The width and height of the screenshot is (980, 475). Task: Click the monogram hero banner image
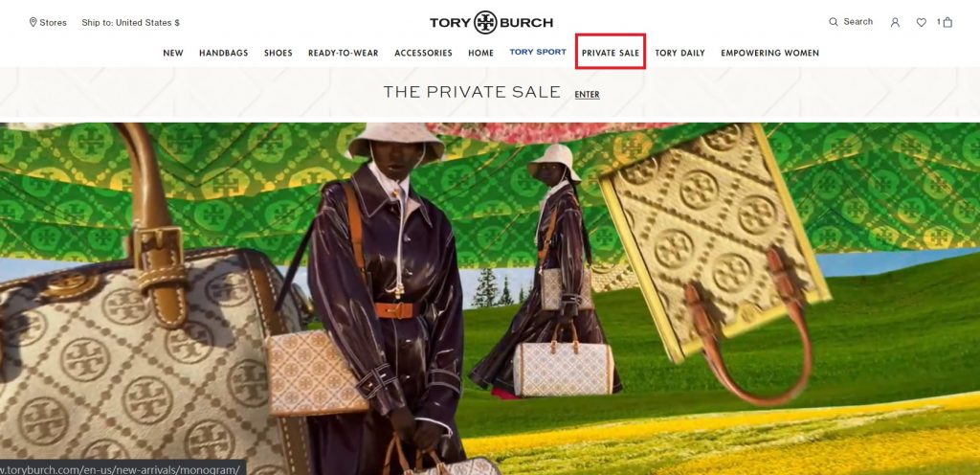point(490,299)
